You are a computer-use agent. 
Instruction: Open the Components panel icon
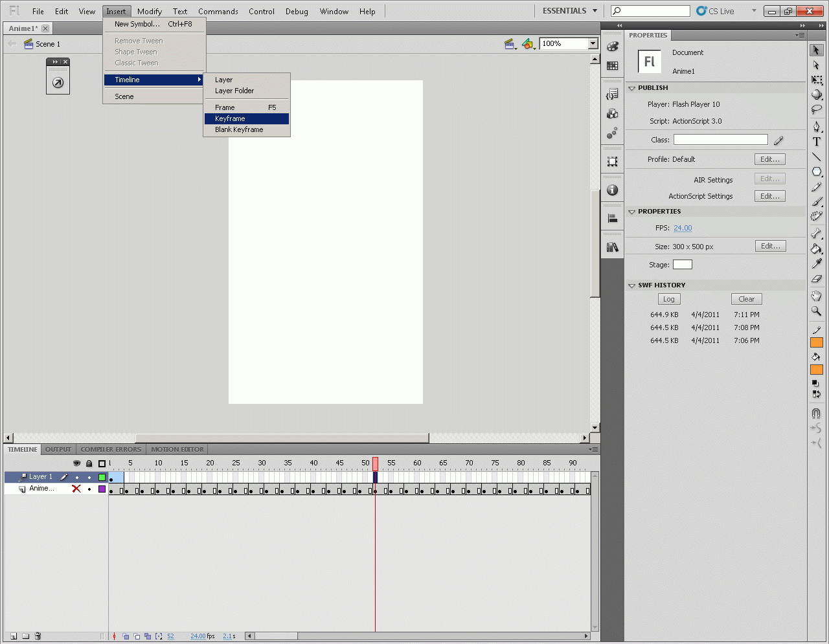612,113
